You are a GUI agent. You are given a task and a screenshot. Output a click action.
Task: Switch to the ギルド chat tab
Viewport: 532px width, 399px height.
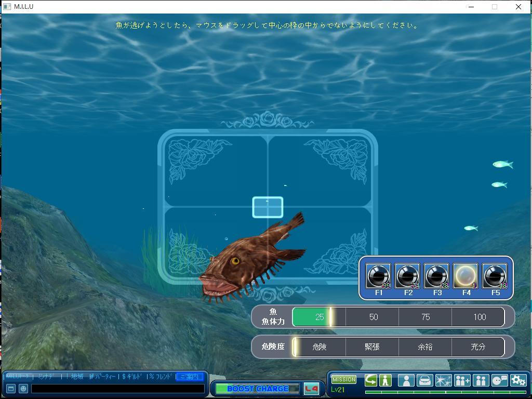coord(133,377)
